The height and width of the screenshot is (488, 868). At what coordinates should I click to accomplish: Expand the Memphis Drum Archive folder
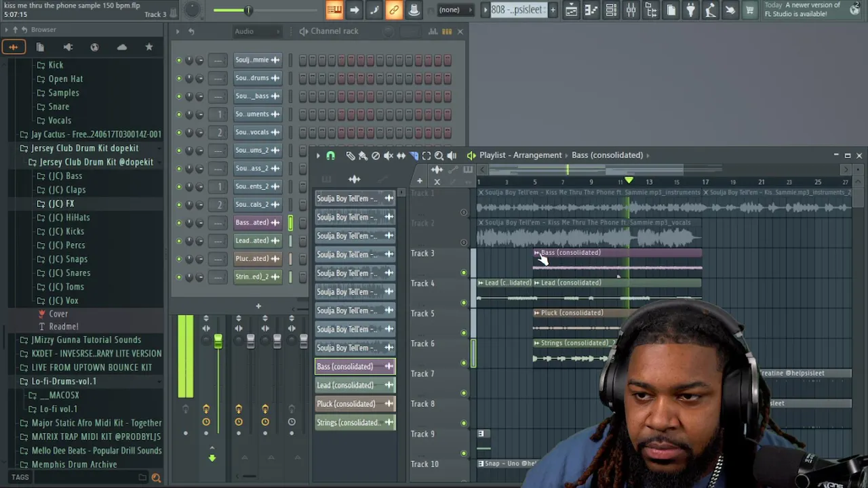74,464
